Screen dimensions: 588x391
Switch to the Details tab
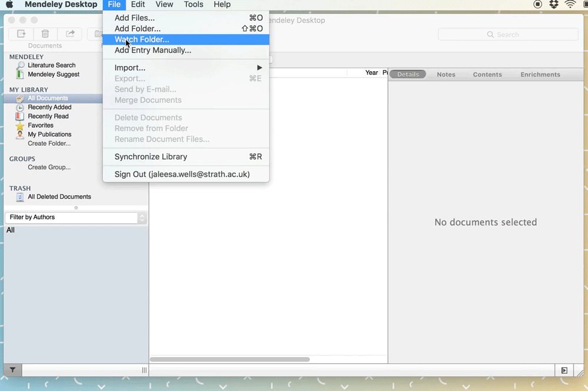click(407, 74)
